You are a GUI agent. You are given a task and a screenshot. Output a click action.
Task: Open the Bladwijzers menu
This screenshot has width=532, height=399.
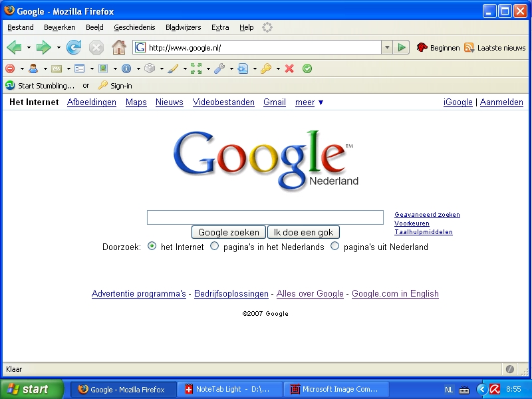pos(184,27)
